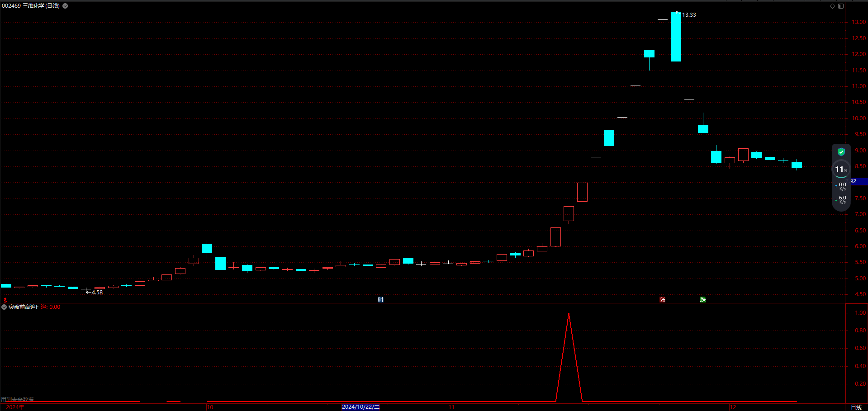Click the 12 month label on the time axis
This screenshot has width=868, height=411.
tap(733, 407)
